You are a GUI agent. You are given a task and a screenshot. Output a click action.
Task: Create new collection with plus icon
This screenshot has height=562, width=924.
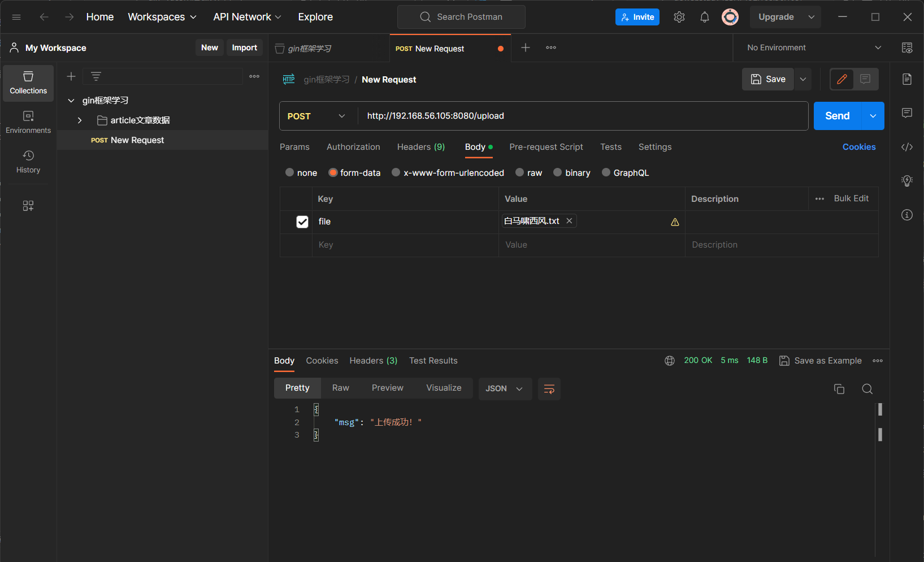pos(71,76)
